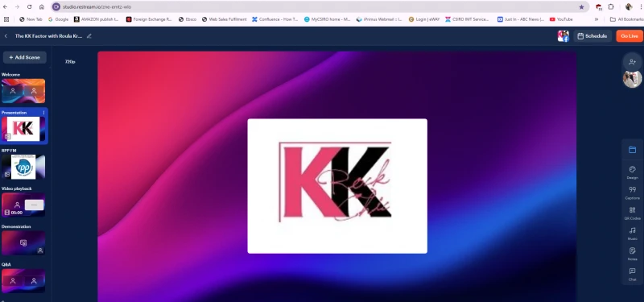Select the Presentation scene thumbnail
Screen dimensions: 644x302
pos(23,129)
